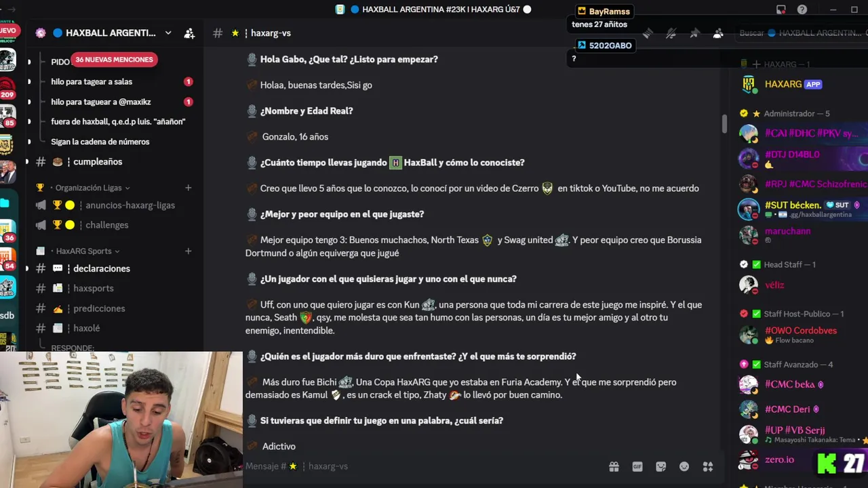The height and width of the screenshot is (488, 868).
Task: Open the threads icon in channel header
Action: click(648, 33)
